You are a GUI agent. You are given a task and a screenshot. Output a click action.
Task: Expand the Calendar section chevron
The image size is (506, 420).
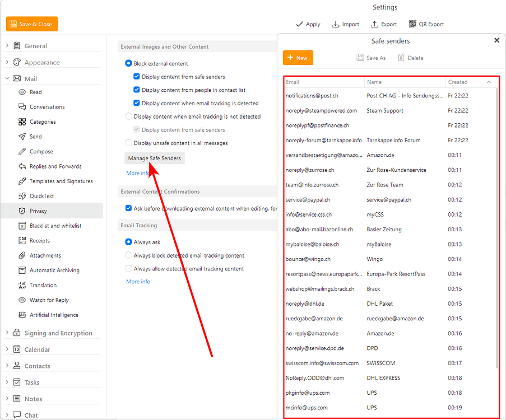[x=7, y=349]
